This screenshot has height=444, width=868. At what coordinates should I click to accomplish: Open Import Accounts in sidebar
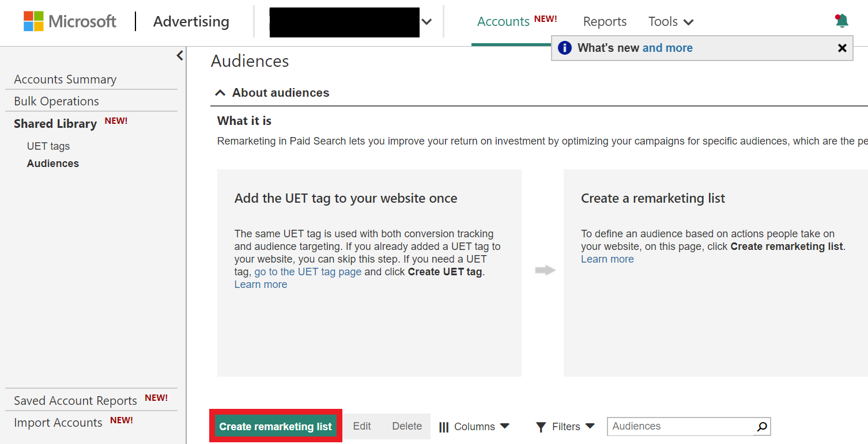(58, 422)
